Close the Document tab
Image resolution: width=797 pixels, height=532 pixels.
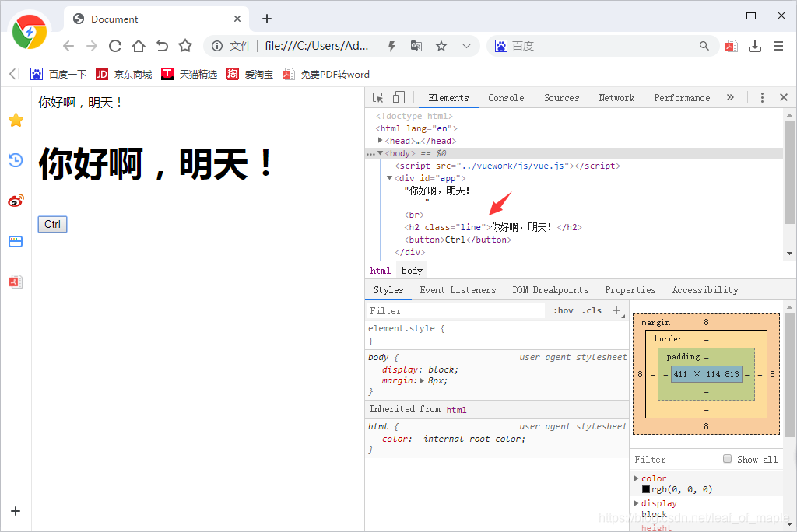237,19
